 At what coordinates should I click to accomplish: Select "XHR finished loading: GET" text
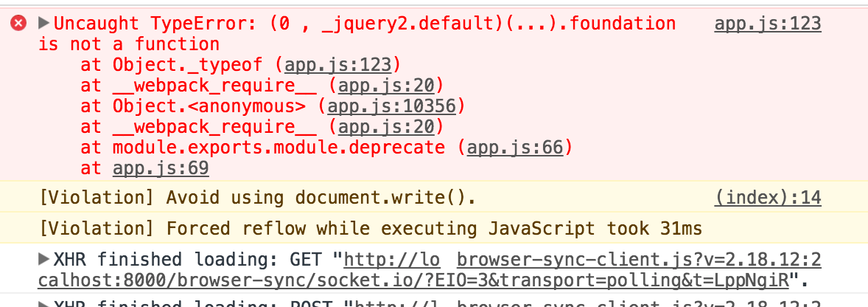click(x=188, y=259)
